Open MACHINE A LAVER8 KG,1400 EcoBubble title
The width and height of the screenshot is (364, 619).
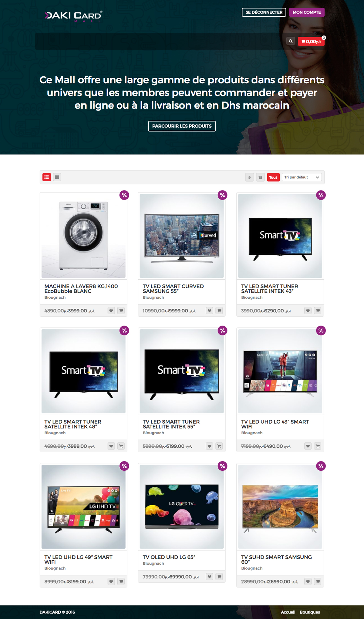click(81, 289)
